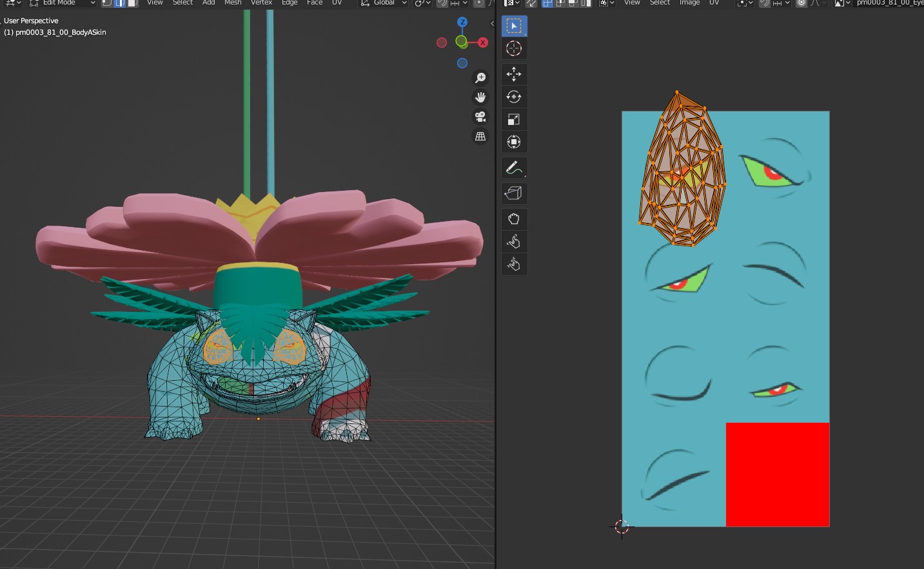Select the Relax sculpt tool in UV editor
The width and height of the screenshot is (924, 569).
(514, 242)
